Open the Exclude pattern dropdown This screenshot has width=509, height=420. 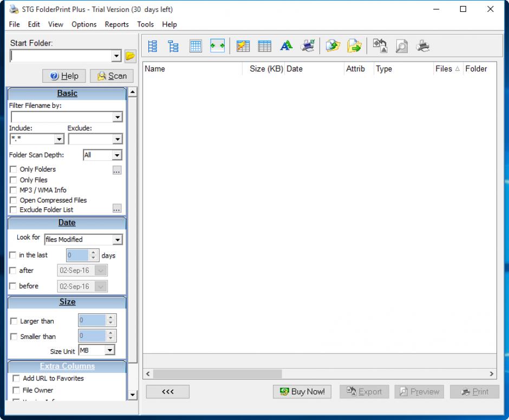[117, 139]
